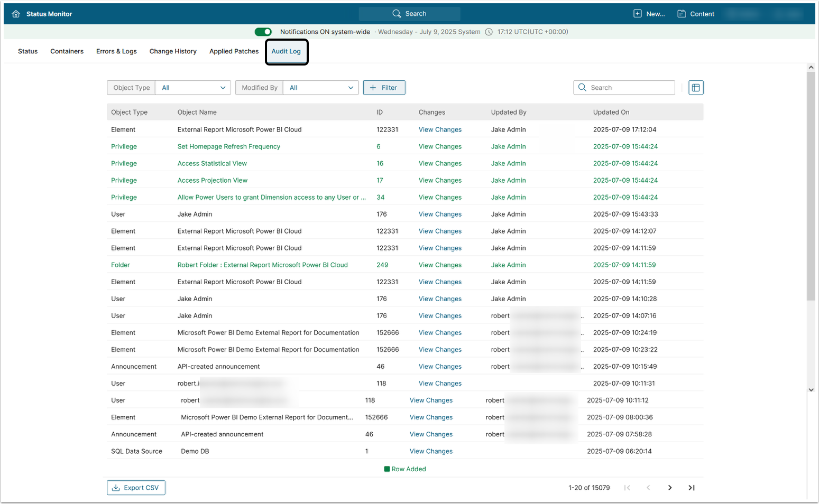Switch to the Errors & Logs tab

tap(116, 51)
